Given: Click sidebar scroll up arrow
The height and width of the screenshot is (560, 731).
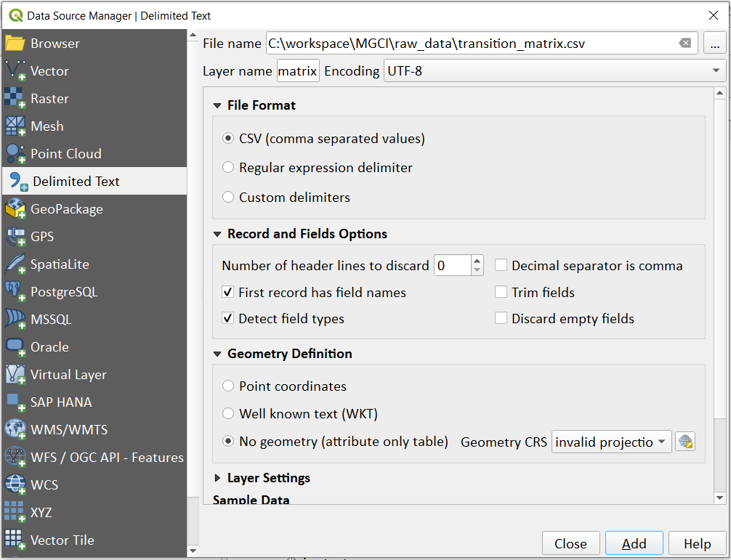Looking at the screenshot, I should (x=193, y=35).
